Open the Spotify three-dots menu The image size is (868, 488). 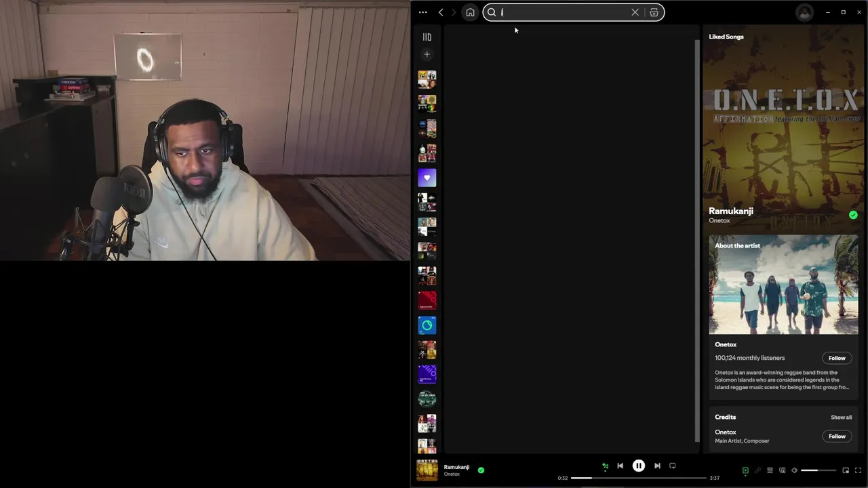coord(422,12)
